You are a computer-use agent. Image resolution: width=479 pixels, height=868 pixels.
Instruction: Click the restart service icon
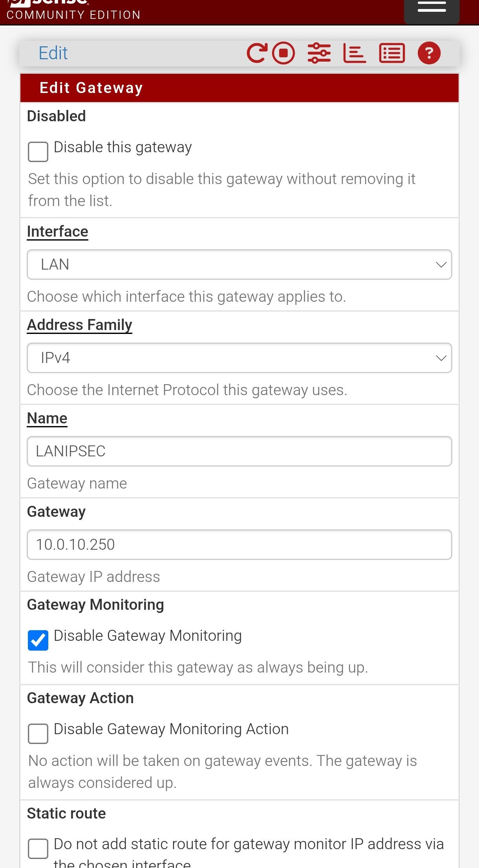(257, 53)
